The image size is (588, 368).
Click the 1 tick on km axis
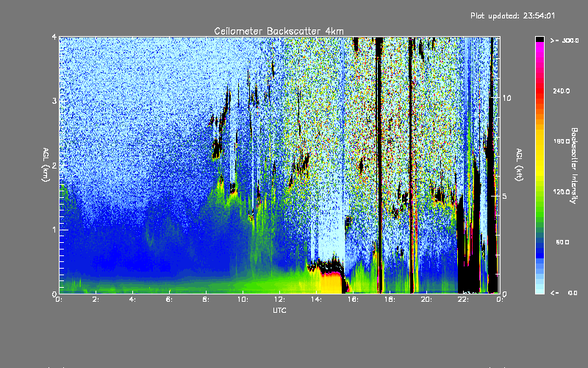[54, 230]
